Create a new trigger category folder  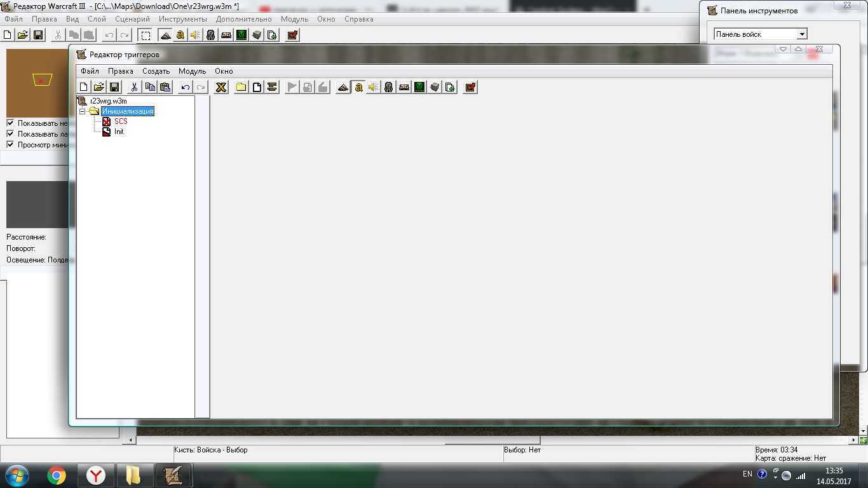click(x=241, y=87)
